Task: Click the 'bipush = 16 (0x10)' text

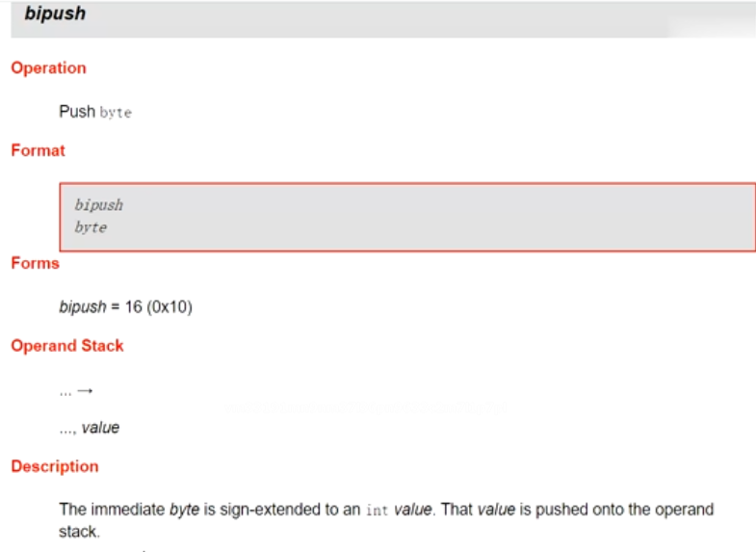Action: (x=126, y=307)
